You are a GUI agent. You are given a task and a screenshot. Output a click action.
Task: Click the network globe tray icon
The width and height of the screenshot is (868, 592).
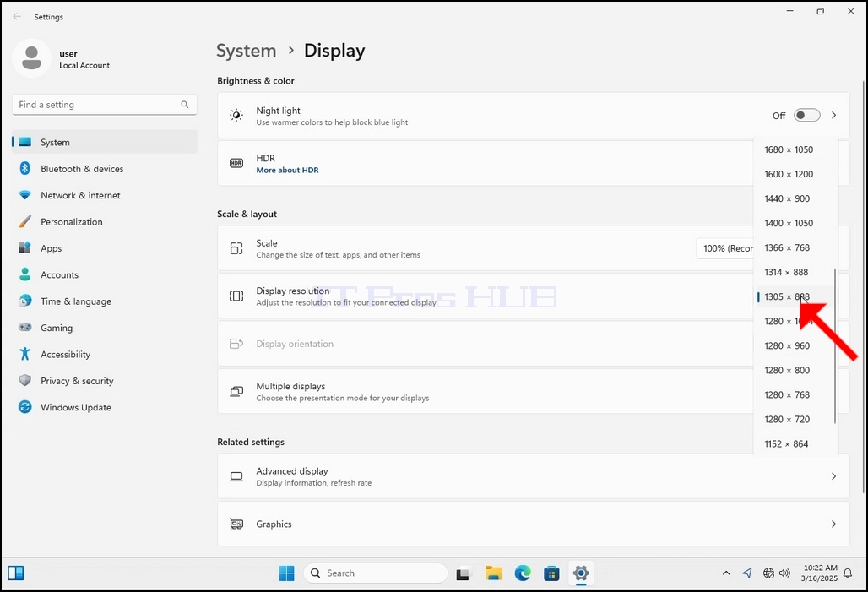point(768,573)
